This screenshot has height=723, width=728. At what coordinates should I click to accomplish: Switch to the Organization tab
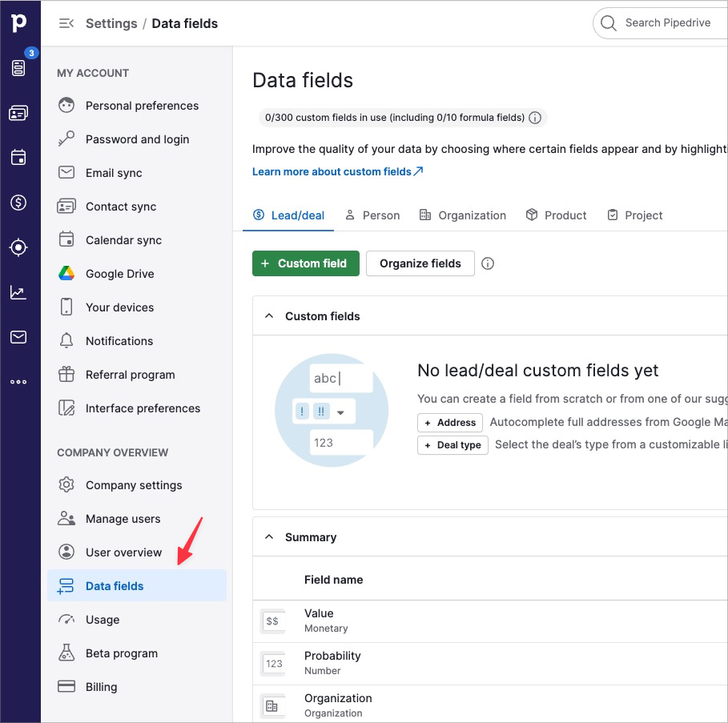(462, 215)
